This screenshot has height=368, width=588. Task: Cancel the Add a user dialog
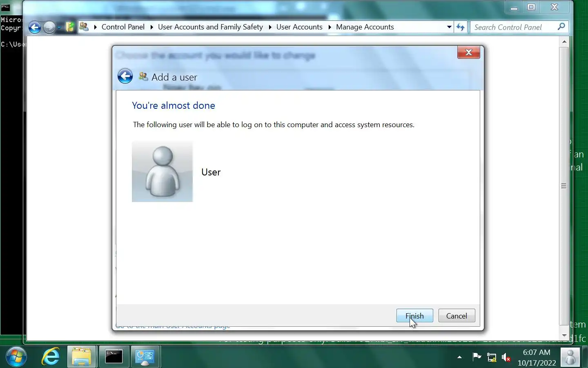pyautogui.click(x=457, y=316)
